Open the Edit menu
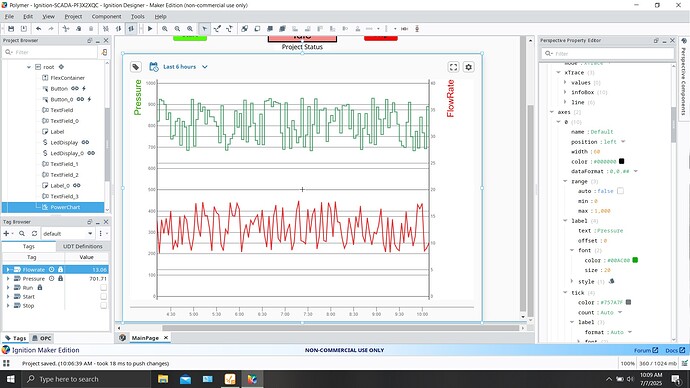Screen dimensions: 690x388 pos(28,16)
